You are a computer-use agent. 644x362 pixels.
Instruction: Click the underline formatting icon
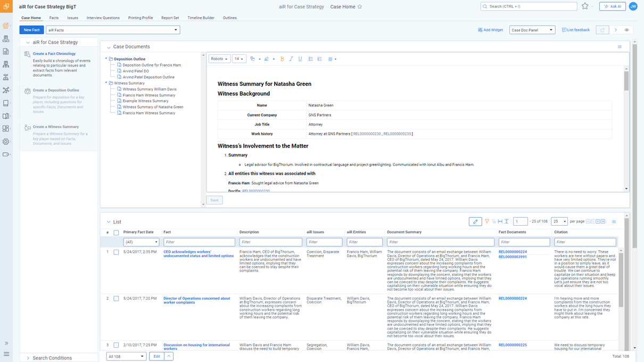pyautogui.click(x=300, y=59)
